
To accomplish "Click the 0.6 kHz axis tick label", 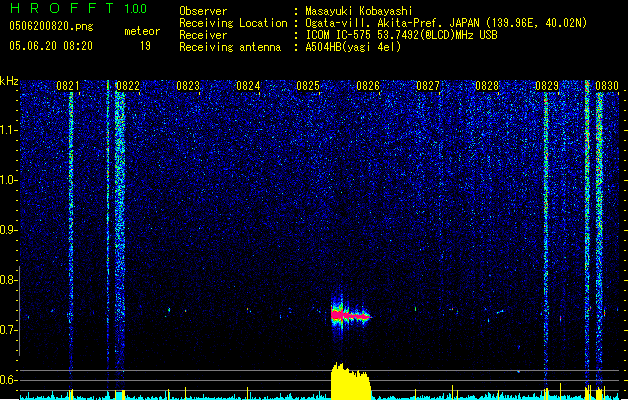I will coord(9,380).
